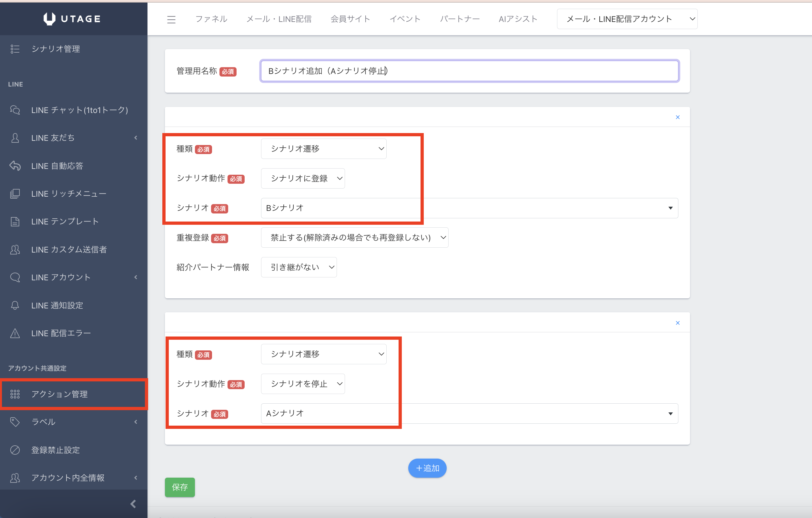The width and height of the screenshot is (812, 518).
Task: Remove the first action block with its X
Action: point(677,117)
